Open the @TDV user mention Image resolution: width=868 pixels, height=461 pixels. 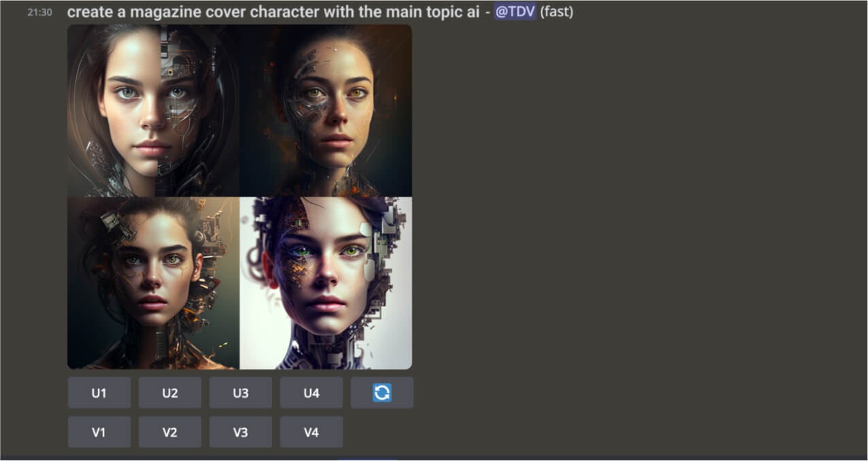click(515, 12)
